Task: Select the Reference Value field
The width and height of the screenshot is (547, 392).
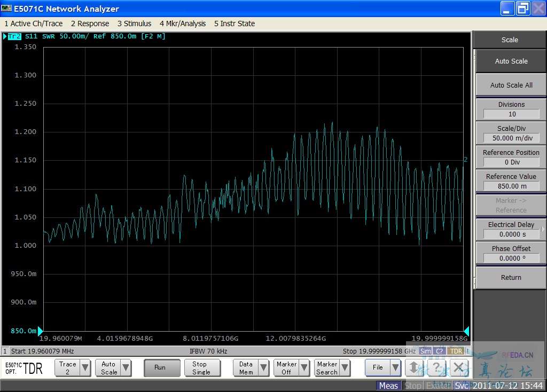Action: point(511,186)
